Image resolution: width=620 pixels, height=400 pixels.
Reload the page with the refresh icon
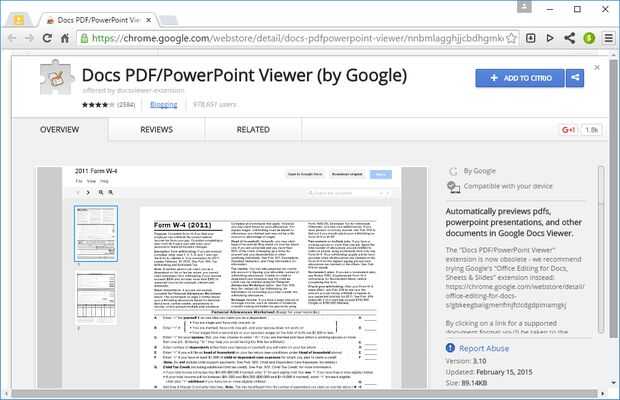click(47, 38)
